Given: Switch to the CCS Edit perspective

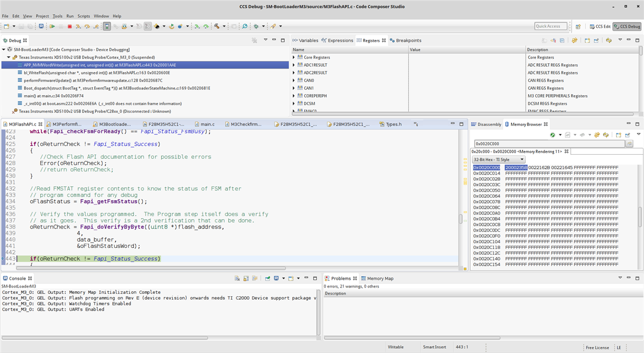Looking at the screenshot, I should pyautogui.click(x=599, y=26).
